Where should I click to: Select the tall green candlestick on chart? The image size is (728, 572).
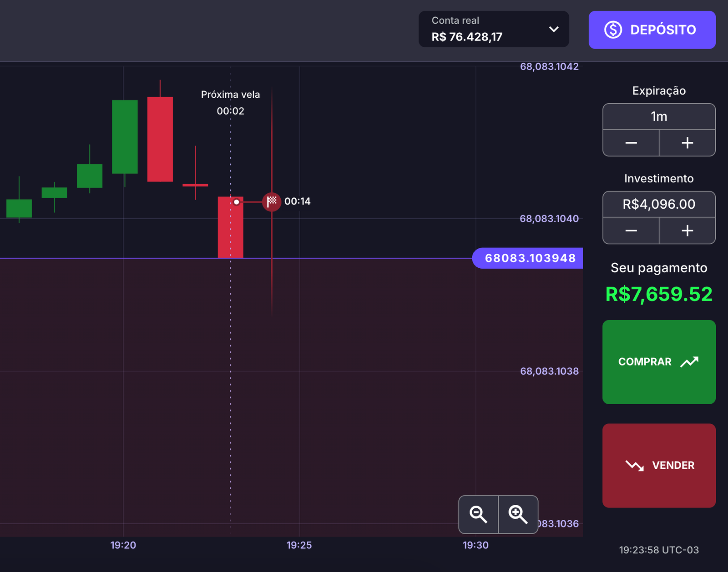pyautogui.click(x=125, y=136)
